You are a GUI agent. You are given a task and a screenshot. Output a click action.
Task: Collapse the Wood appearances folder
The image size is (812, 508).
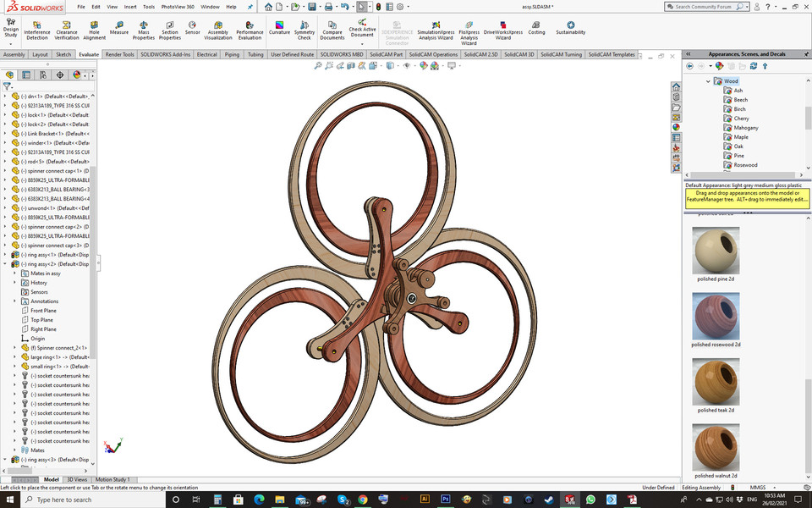pyautogui.click(x=706, y=81)
